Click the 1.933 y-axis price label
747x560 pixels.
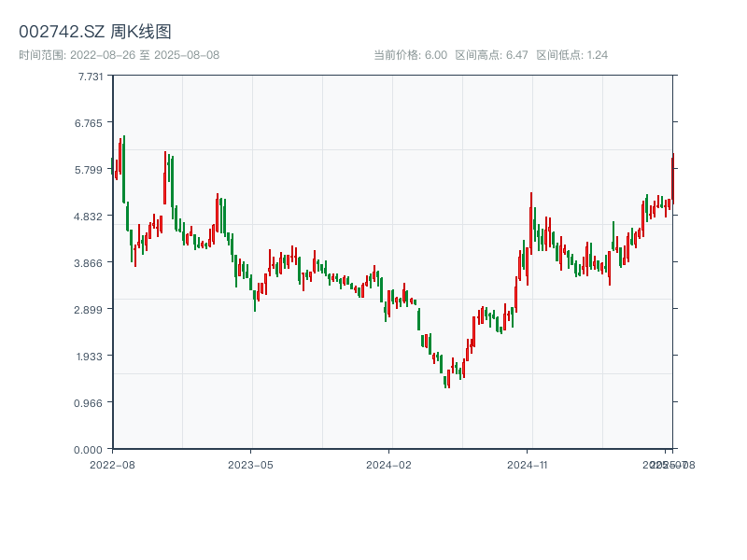click(x=91, y=357)
